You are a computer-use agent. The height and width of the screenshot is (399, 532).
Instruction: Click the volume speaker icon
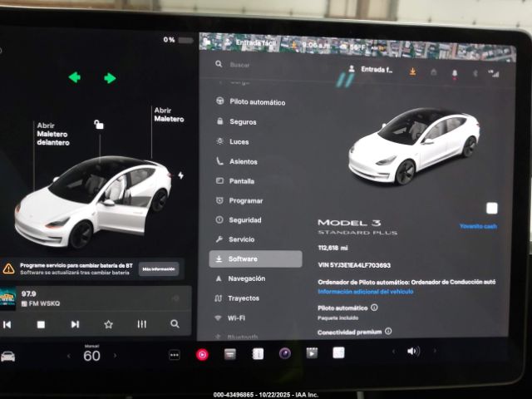[x=414, y=351]
